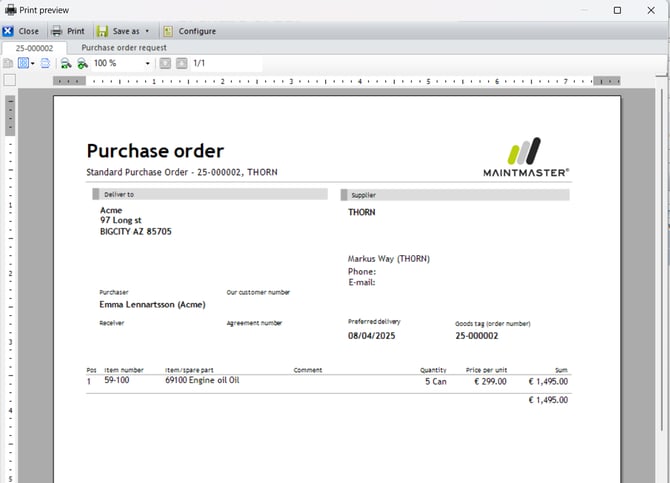The height and width of the screenshot is (483, 670).
Task: Click the grey copy page icon
Action: 8,64
